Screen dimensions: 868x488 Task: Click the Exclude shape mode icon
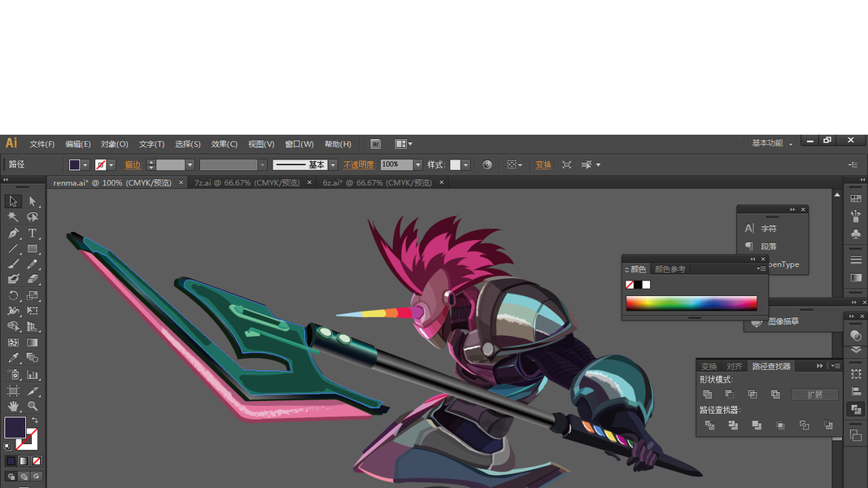pyautogui.click(x=775, y=394)
